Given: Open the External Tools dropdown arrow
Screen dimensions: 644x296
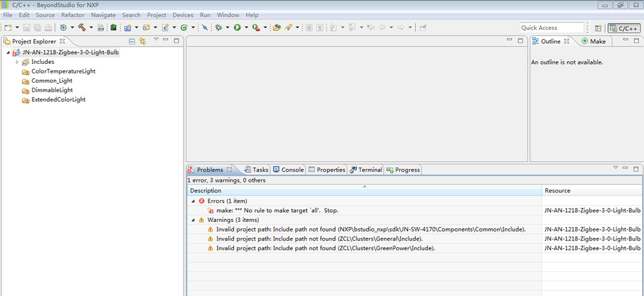Looking at the screenshot, I should (265, 28).
